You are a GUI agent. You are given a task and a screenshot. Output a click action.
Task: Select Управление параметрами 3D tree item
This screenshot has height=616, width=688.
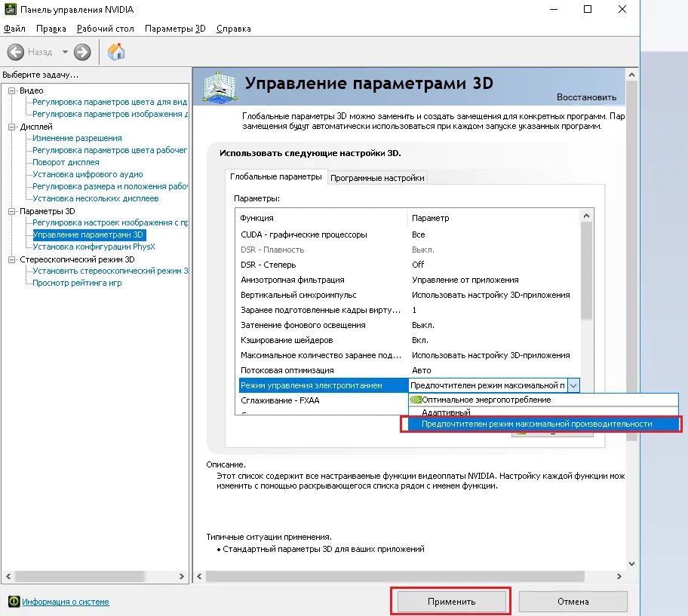point(88,234)
